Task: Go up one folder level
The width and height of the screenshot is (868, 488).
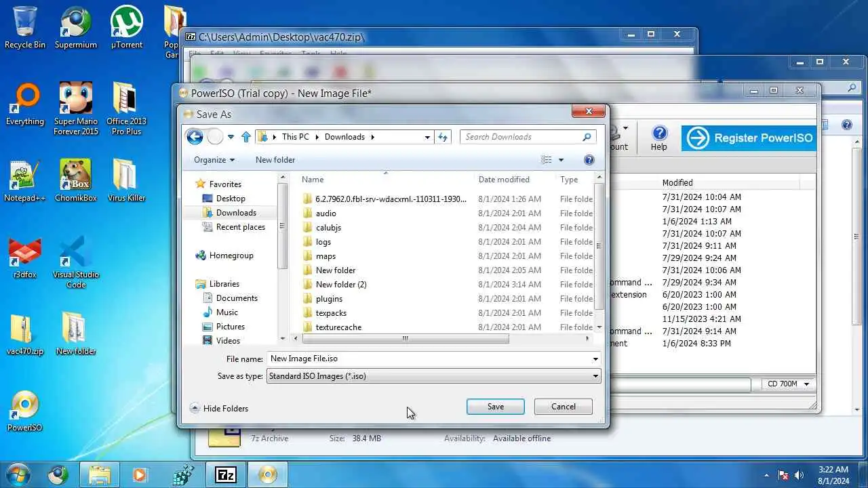Action: point(246,137)
